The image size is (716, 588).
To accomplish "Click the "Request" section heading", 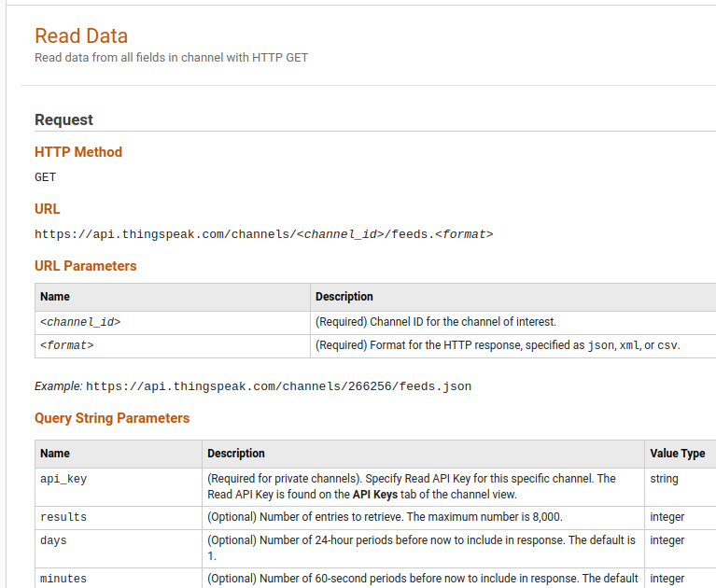I will 63,119.
